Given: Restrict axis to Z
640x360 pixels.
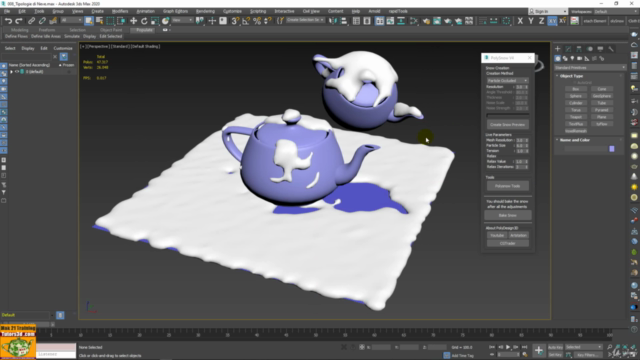Looking at the screenshot, I should click(x=542, y=21).
